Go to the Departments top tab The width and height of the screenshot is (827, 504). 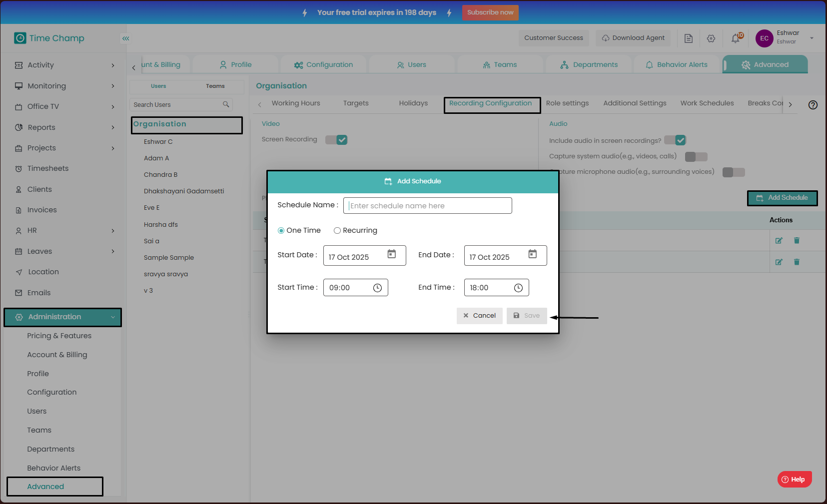(589, 65)
